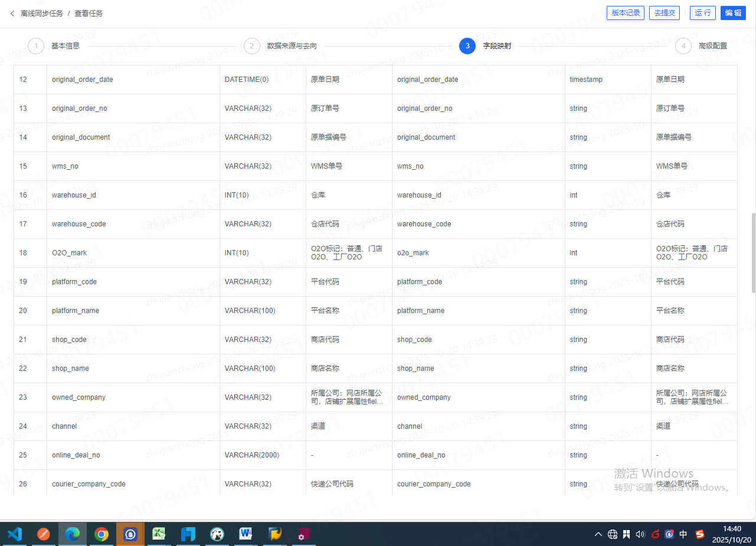The width and height of the screenshot is (756, 546).
Task: Expand hidden system tray icons chevron
Action: [x=598, y=534]
